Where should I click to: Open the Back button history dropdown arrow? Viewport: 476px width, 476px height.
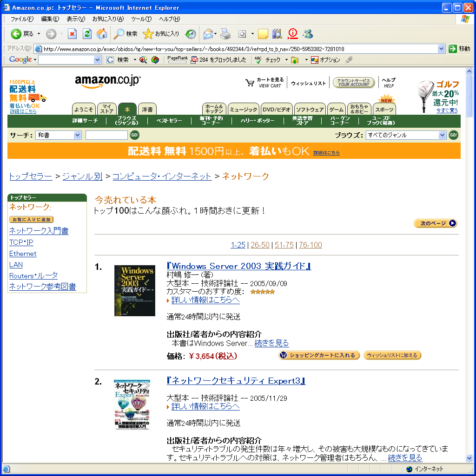[x=39, y=34]
